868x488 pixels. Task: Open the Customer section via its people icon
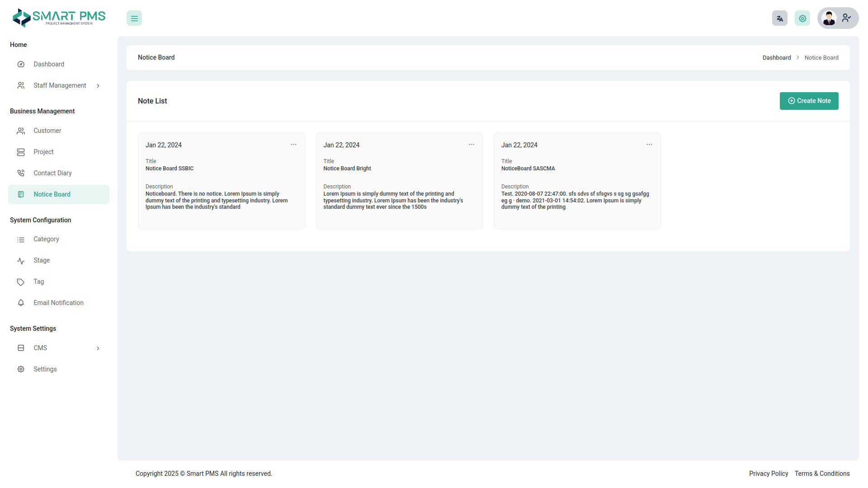(21, 131)
